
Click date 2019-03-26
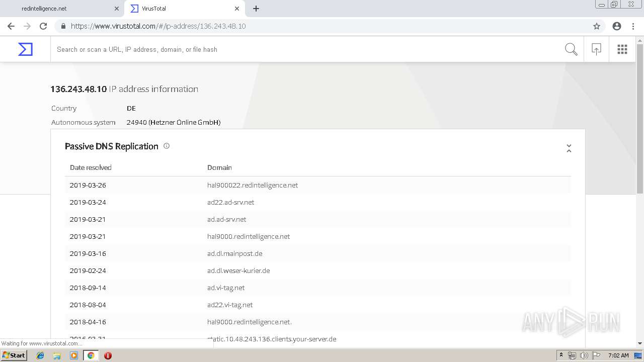pyautogui.click(x=88, y=185)
